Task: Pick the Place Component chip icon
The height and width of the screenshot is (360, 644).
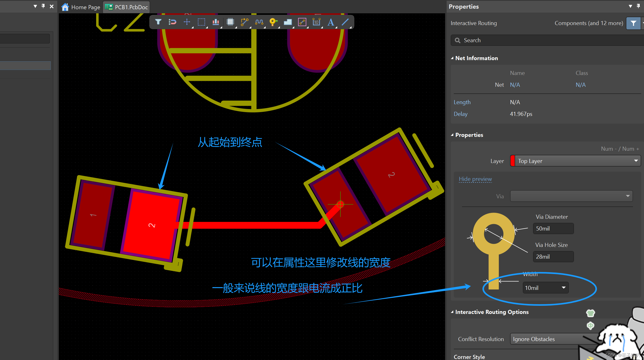Action: pos(230,22)
